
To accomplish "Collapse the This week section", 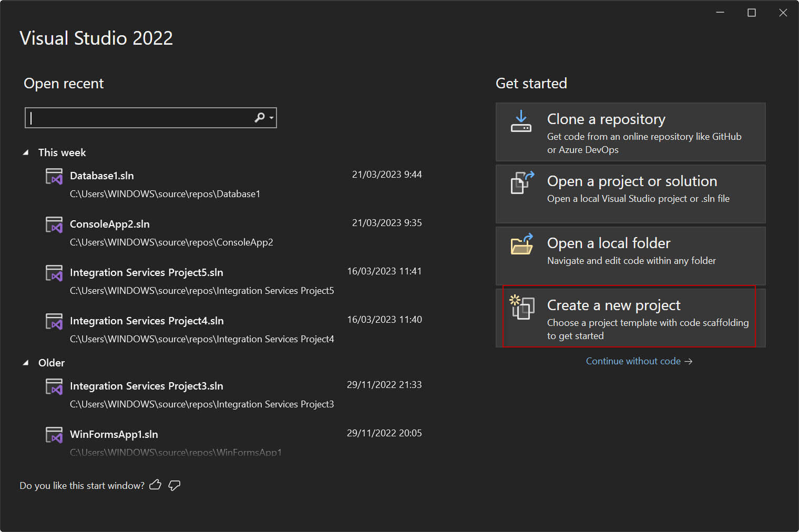I will coord(25,152).
